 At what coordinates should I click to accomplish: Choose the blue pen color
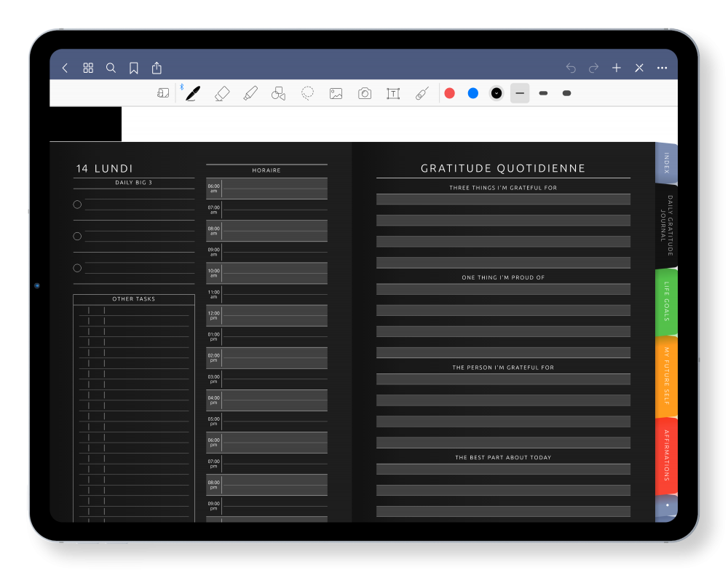(473, 93)
